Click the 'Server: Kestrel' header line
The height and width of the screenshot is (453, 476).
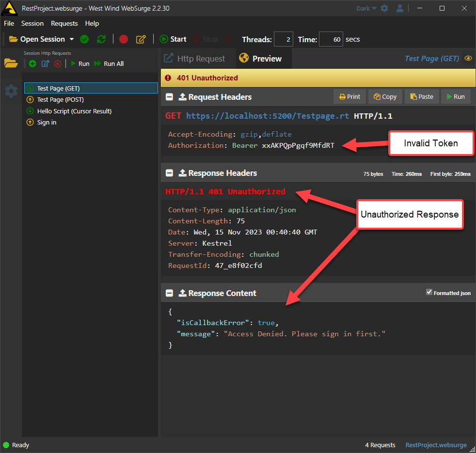pyautogui.click(x=200, y=243)
